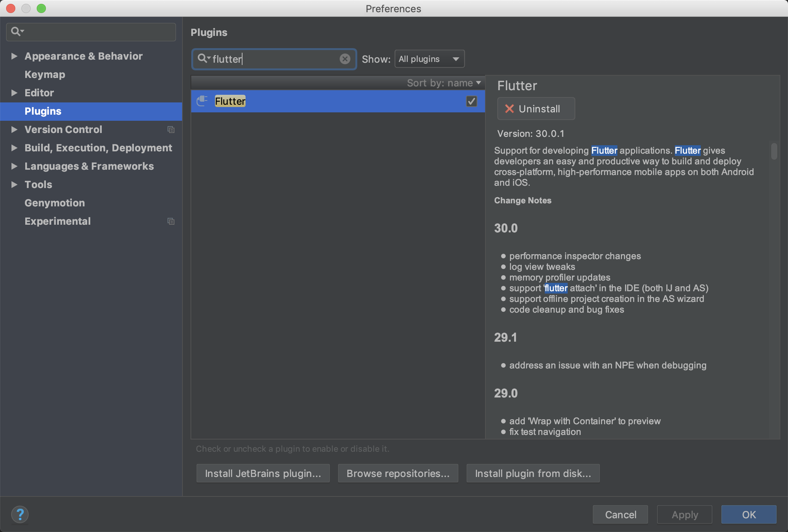Expand Appearance & Behavior tree node

(14, 56)
